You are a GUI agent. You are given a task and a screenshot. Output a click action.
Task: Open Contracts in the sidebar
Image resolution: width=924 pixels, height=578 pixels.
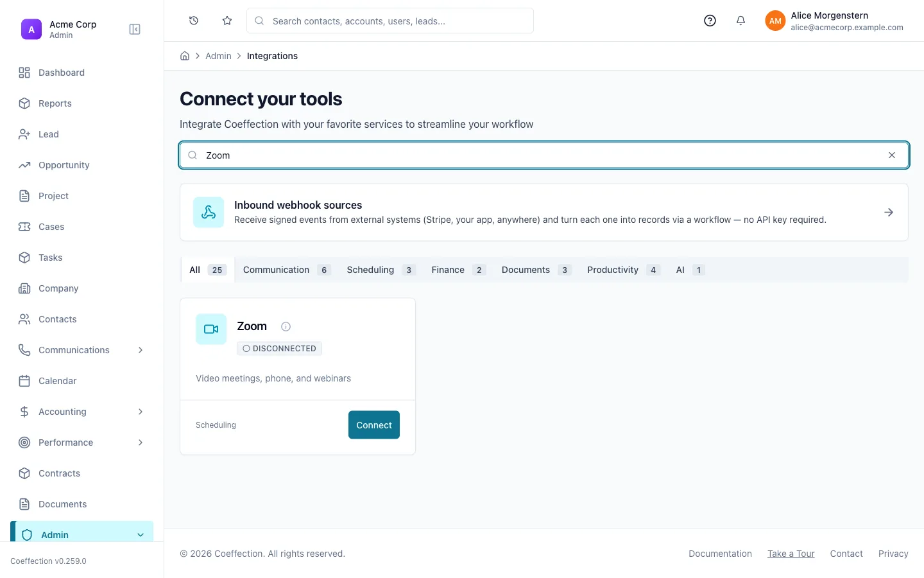82,473
